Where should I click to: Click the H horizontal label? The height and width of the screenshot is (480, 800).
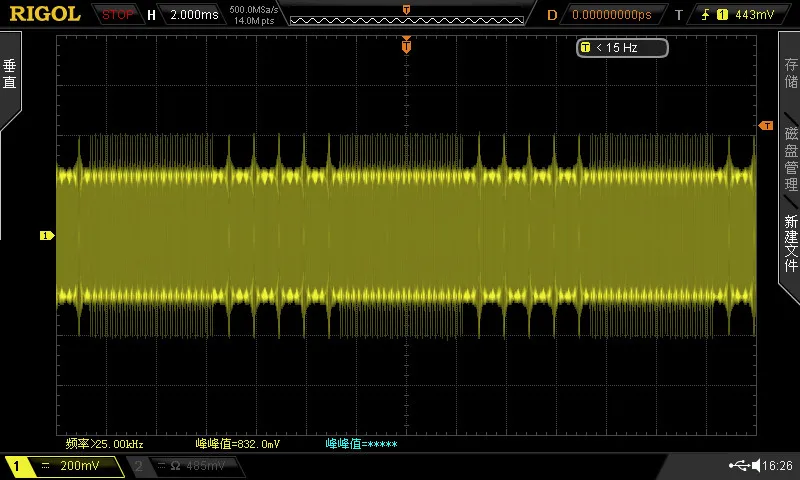[151, 15]
